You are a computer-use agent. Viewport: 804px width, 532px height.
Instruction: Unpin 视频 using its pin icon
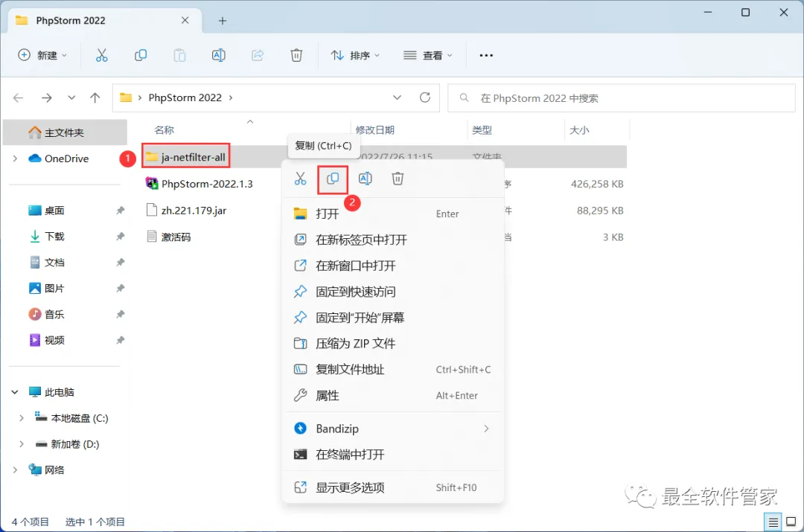click(x=120, y=340)
